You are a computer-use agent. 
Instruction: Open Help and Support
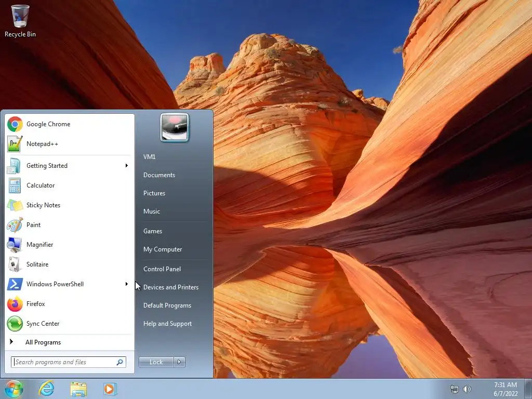coord(167,324)
